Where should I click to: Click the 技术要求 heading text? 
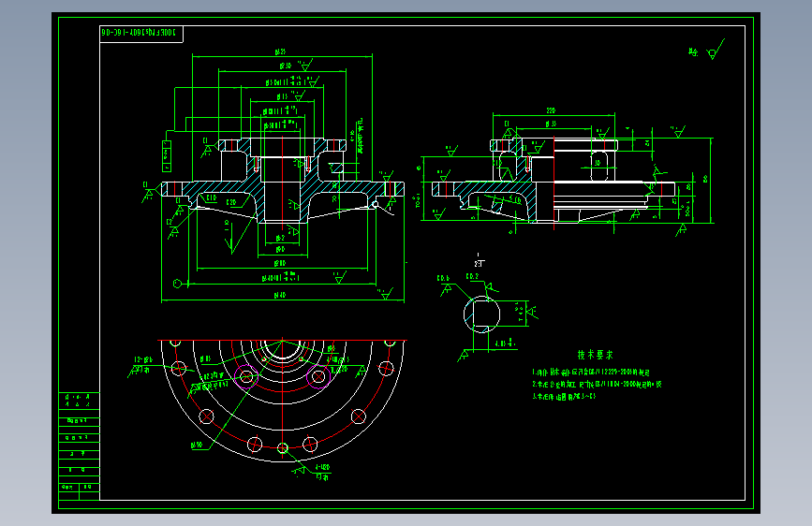[x=595, y=355]
